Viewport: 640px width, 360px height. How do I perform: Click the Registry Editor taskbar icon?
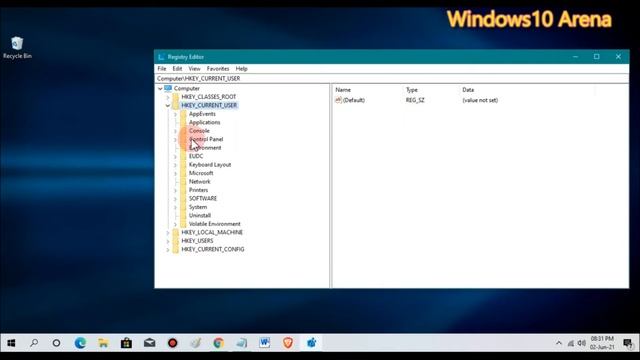pos(311,343)
